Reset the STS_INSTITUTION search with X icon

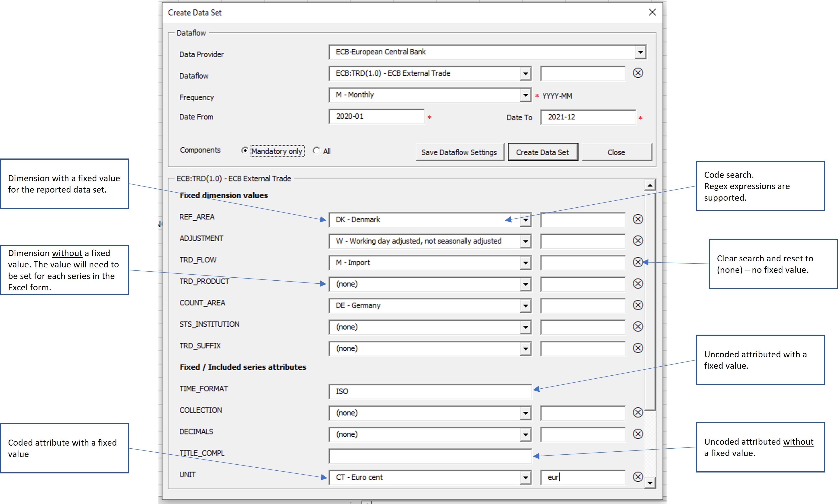coord(638,326)
